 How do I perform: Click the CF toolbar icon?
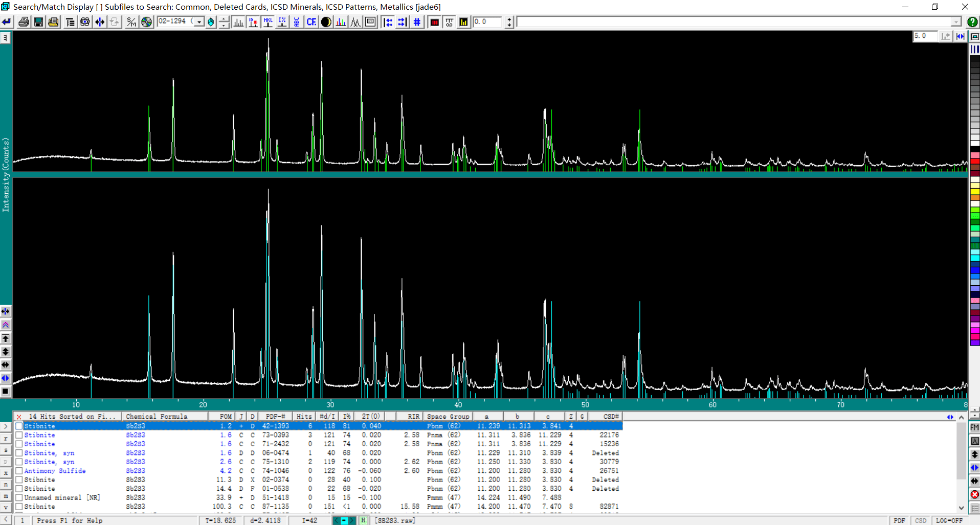(311, 22)
